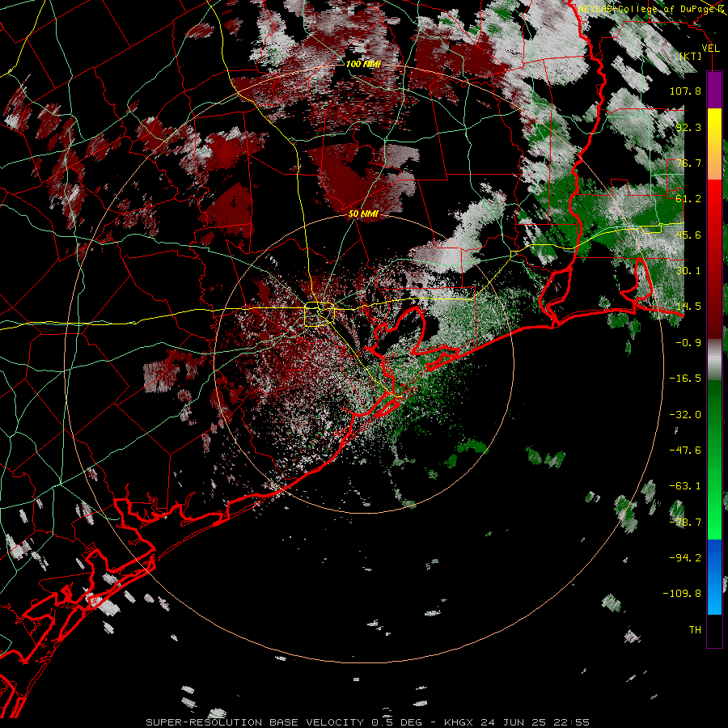The width and height of the screenshot is (728, 728).
Task: Click the 14.5 velocity scale value
Action: 688,307
